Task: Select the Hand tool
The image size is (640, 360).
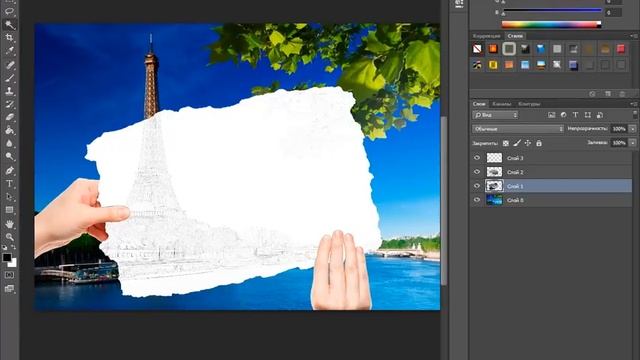Action: point(9,224)
